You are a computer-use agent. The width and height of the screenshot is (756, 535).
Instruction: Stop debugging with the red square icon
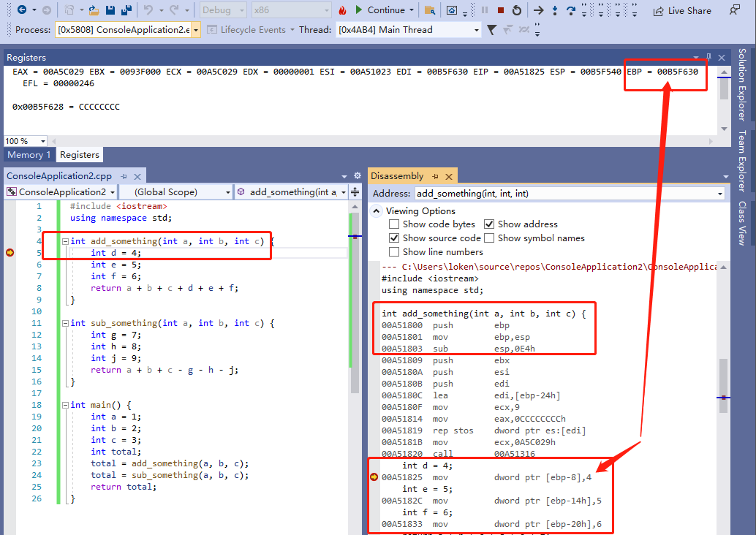(x=501, y=10)
